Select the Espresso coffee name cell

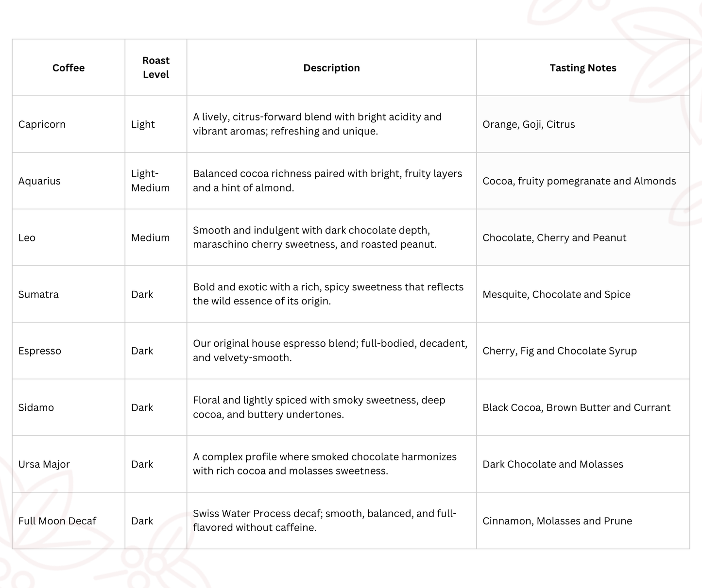[x=40, y=351]
